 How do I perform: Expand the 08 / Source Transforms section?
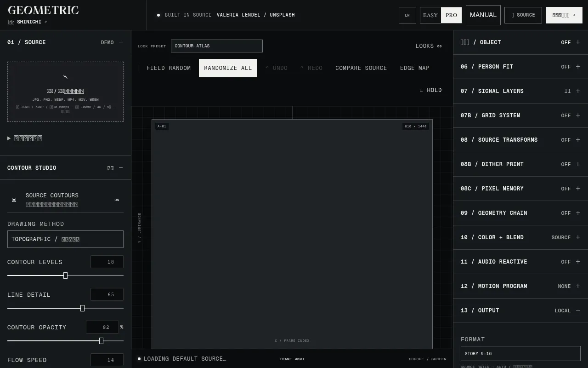520,140
